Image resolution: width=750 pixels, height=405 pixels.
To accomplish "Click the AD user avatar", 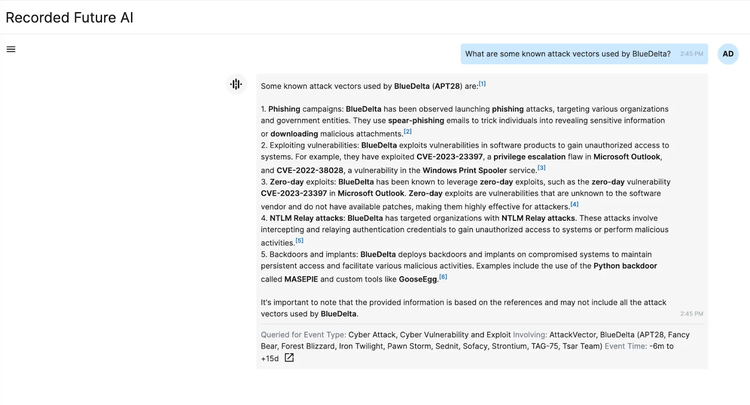I will pos(727,54).
